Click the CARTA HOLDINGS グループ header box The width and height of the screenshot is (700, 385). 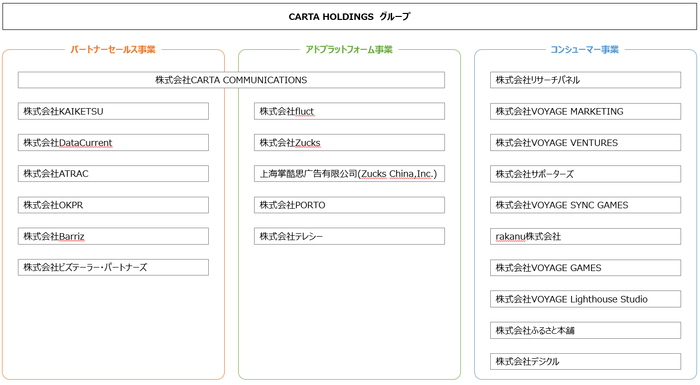[350, 17]
